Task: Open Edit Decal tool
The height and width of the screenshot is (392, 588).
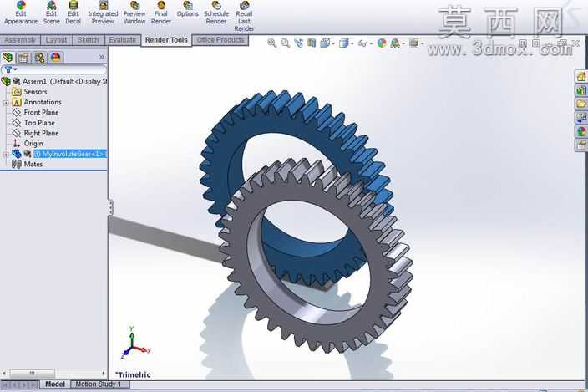Action: click(73, 13)
